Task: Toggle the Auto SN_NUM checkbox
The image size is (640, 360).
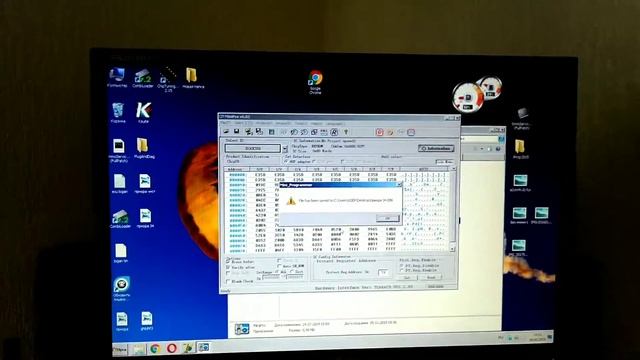Action: click(280, 266)
